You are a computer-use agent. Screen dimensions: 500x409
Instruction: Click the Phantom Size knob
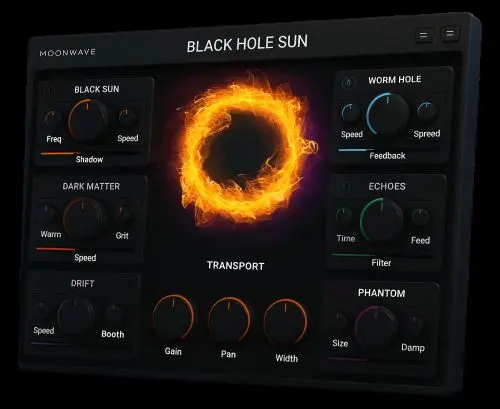coord(339,321)
